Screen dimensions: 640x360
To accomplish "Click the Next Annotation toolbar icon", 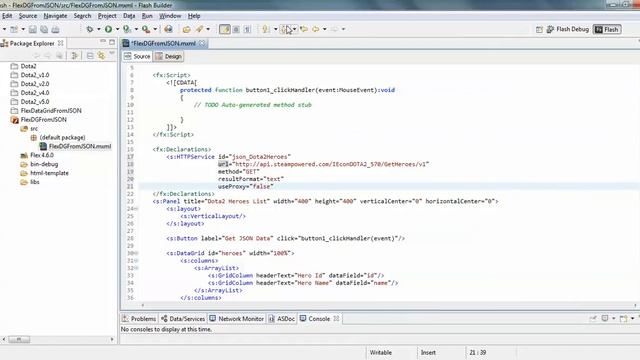I will 266,29.
